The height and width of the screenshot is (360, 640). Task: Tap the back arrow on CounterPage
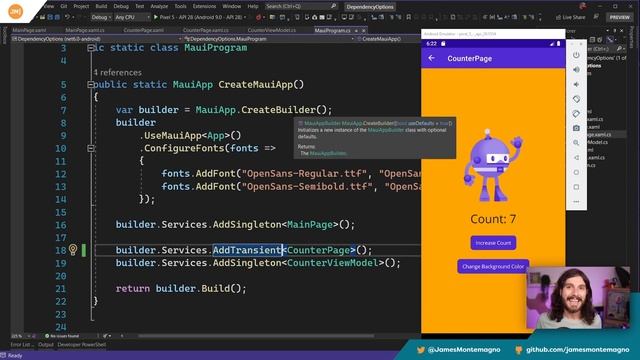click(431, 58)
